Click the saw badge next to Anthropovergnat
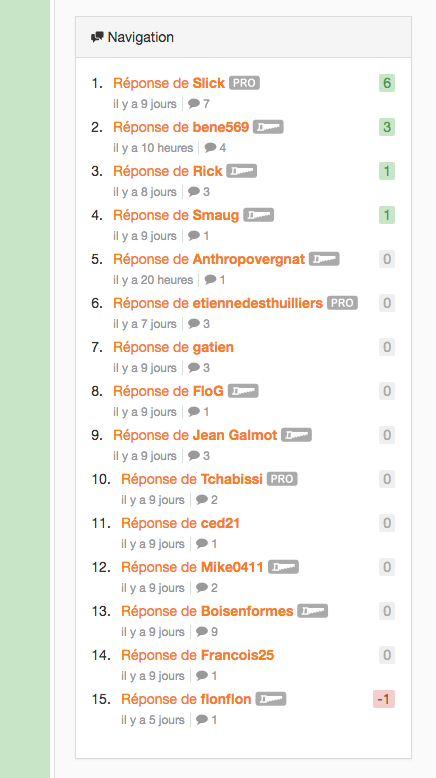Image resolution: width=436 pixels, height=778 pixels. click(x=324, y=259)
